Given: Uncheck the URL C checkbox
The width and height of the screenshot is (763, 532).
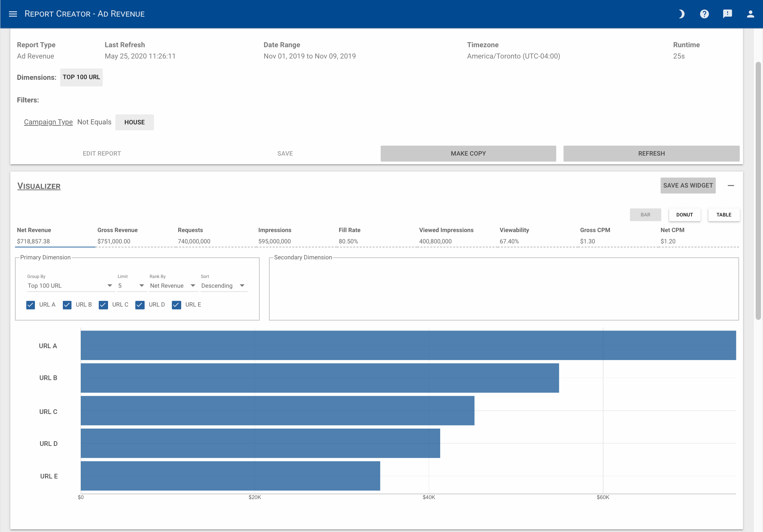Looking at the screenshot, I should [x=103, y=305].
